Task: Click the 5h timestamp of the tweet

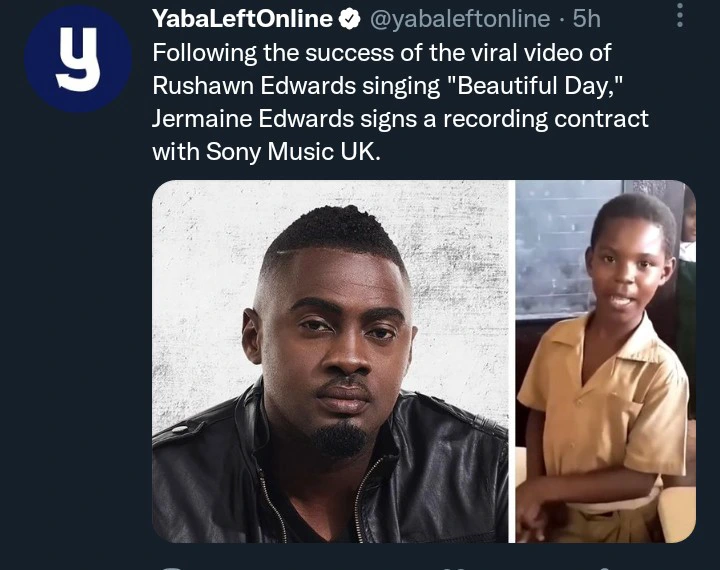Action: 586,19
